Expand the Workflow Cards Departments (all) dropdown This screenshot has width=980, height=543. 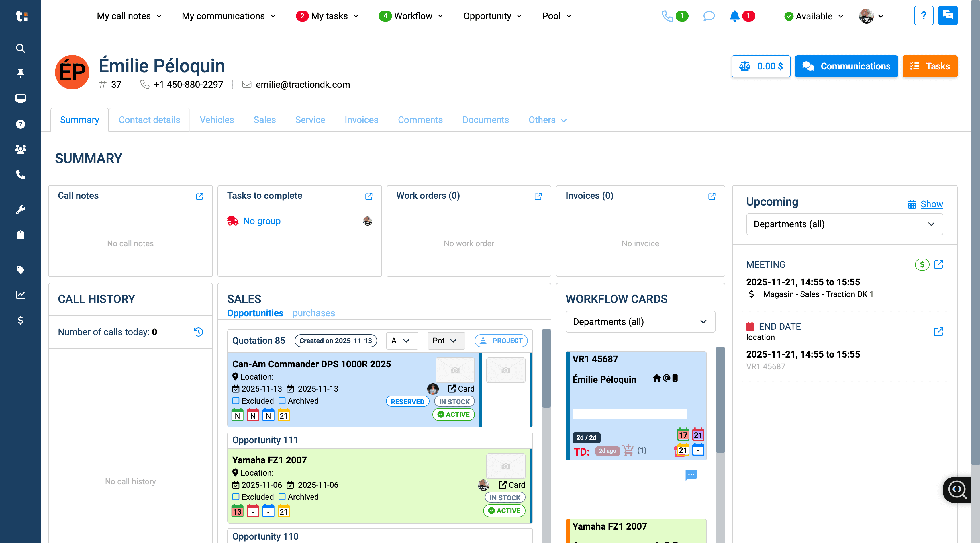pos(640,322)
